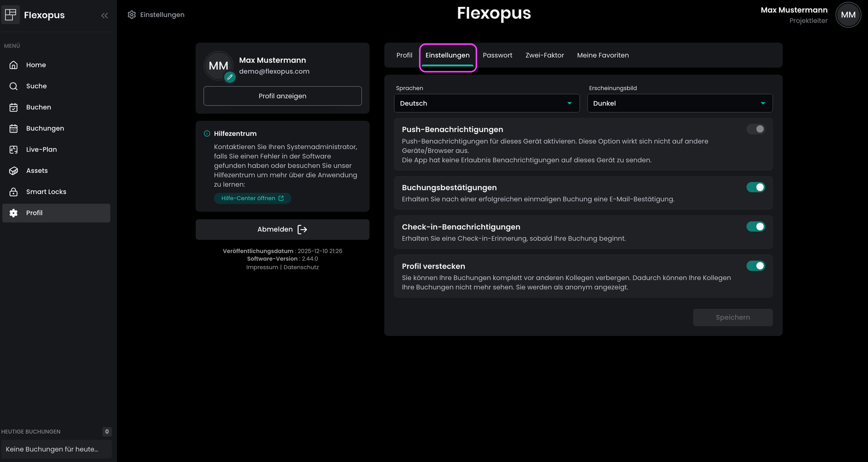
Task: Open Smart Locks padlock icon
Action: [13, 192]
